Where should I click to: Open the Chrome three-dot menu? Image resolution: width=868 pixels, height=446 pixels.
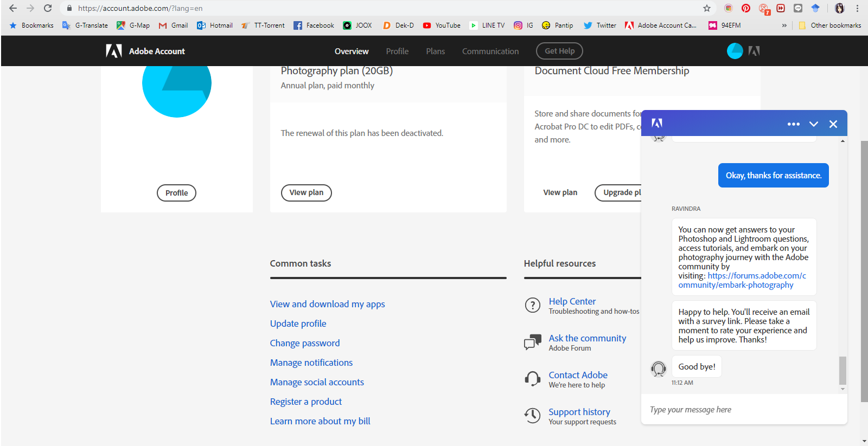(858, 8)
